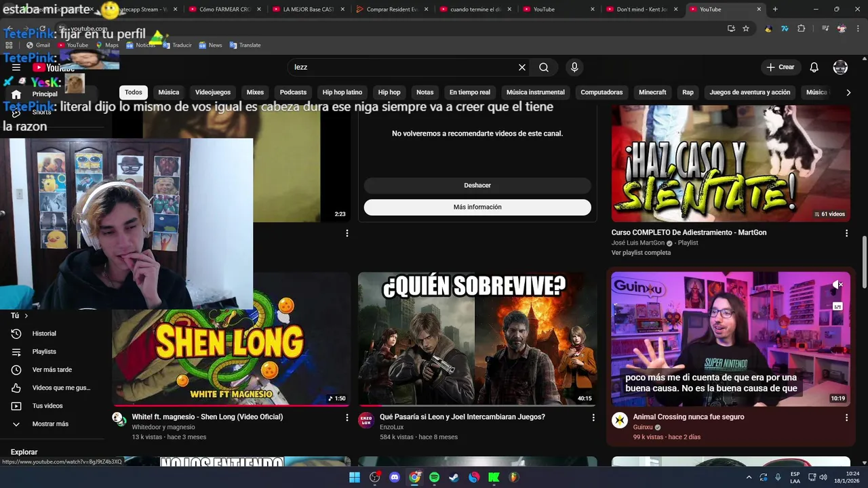This screenshot has width=868, height=488.
Task: Choose the Computadoras chip
Action: (601, 92)
